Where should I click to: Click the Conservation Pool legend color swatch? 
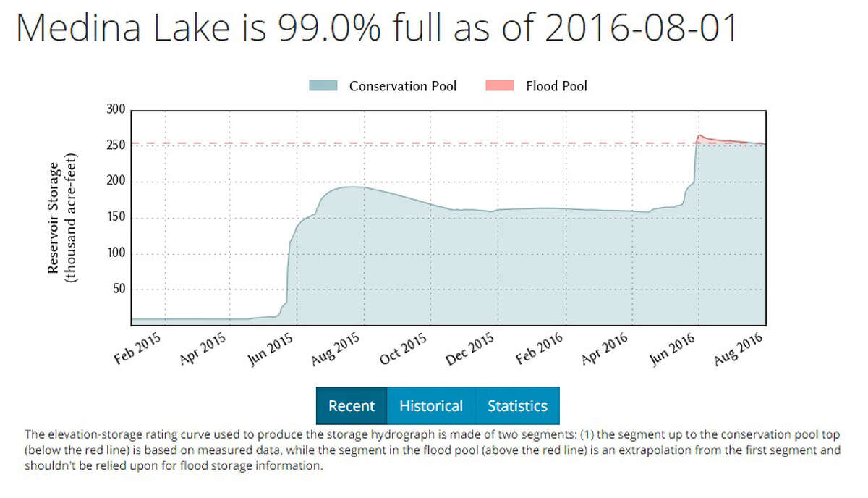click(x=323, y=85)
